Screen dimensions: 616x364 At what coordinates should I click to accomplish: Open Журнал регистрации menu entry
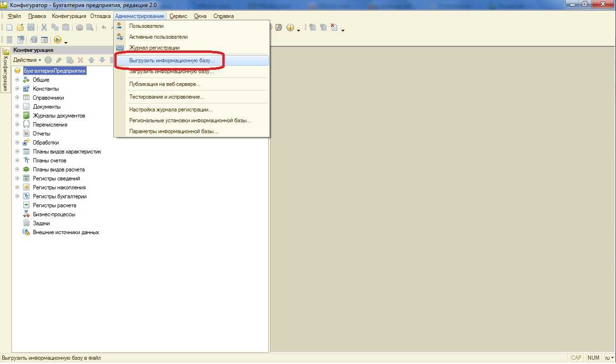(192, 48)
